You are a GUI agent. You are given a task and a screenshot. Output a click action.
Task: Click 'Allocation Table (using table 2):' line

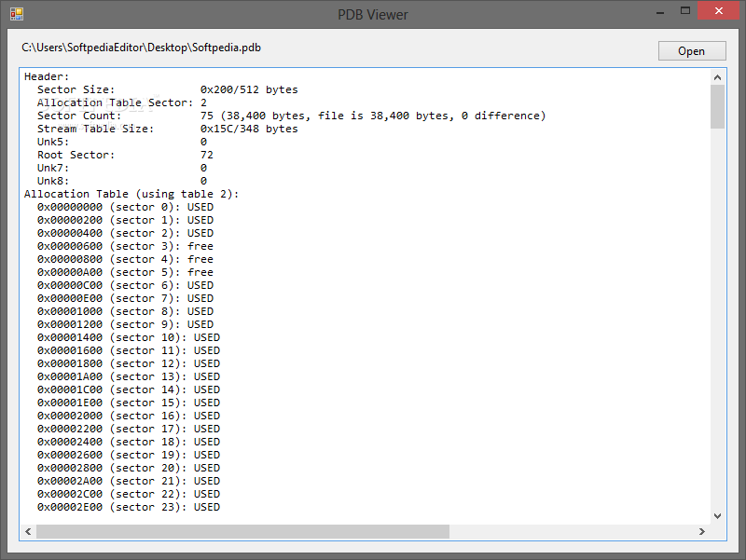click(131, 194)
